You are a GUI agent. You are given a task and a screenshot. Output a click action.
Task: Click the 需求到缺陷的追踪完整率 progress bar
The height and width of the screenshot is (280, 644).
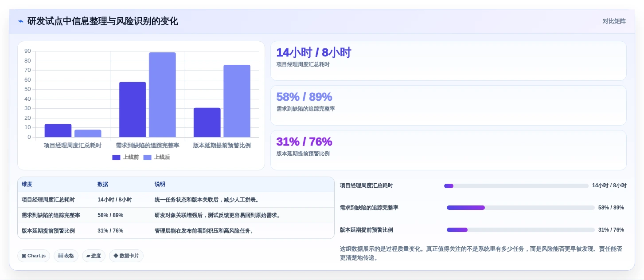coord(521,208)
